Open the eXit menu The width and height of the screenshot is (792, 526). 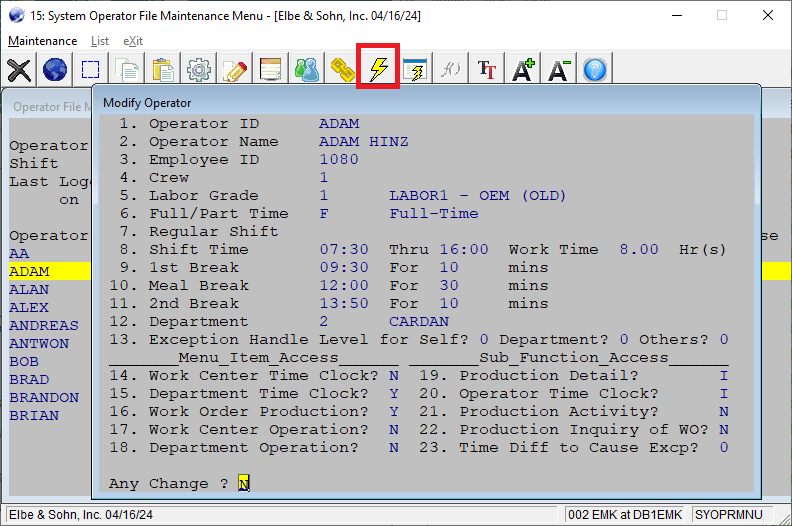coord(133,41)
